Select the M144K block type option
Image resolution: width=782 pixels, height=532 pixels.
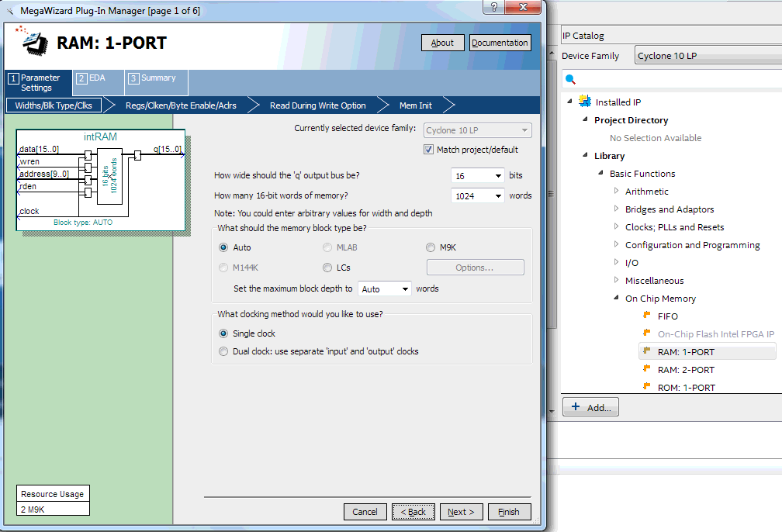pyautogui.click(x=223, y=268)
